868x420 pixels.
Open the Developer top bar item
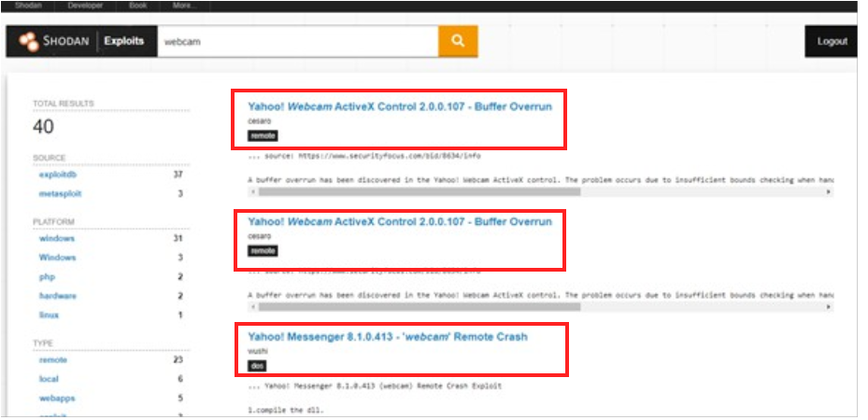tap(85, 6)
